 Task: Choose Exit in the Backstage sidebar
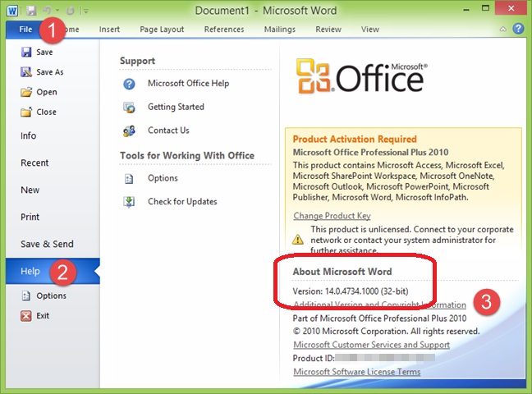[43, 315]
